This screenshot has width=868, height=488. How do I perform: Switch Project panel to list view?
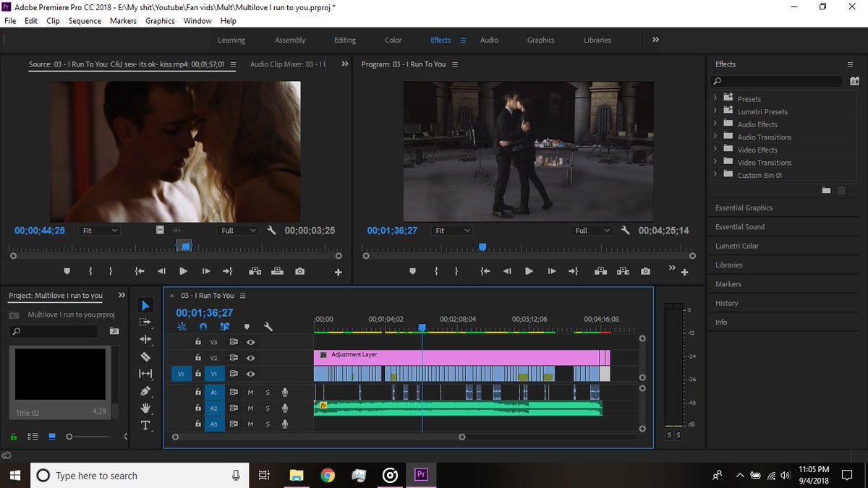point(33,437)
